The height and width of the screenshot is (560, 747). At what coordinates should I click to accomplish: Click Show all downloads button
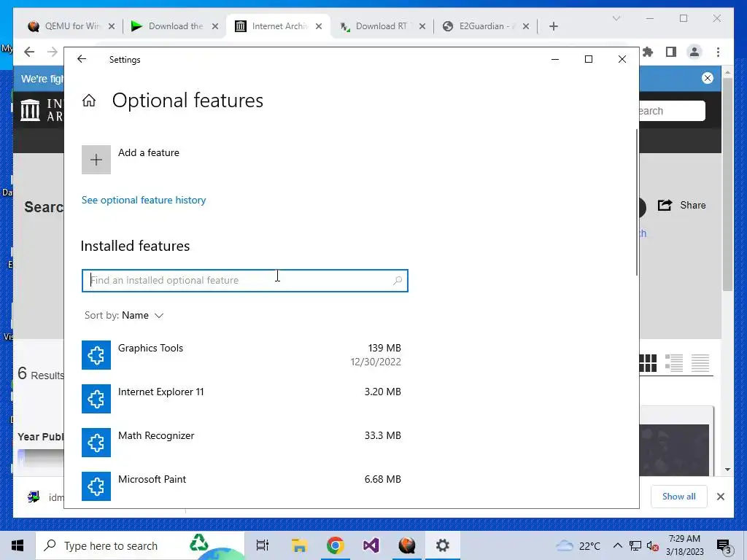[x=679, y=497]
